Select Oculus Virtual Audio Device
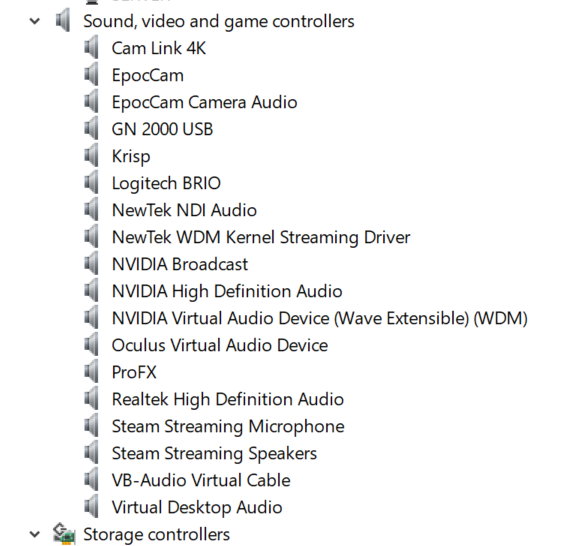 coord(220,345)
